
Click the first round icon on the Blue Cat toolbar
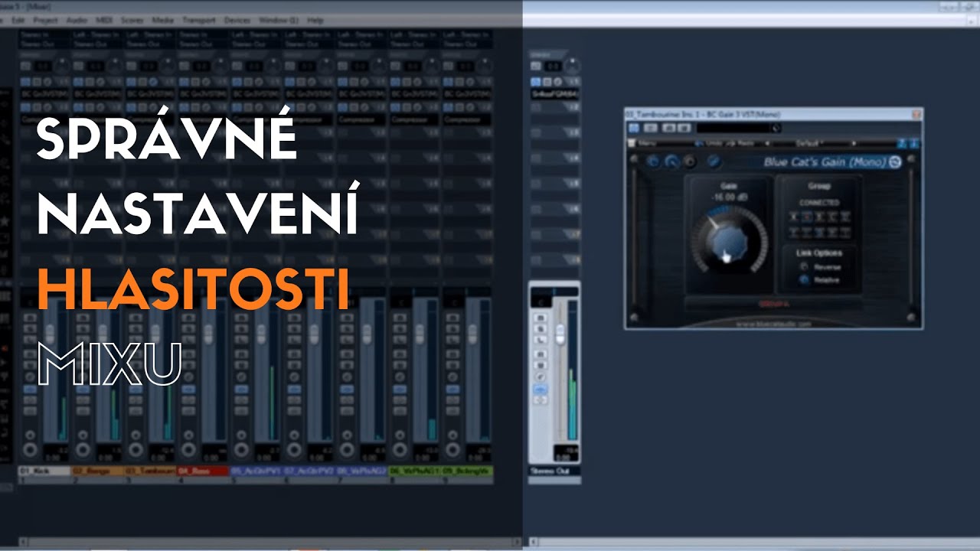click(652, 161)
